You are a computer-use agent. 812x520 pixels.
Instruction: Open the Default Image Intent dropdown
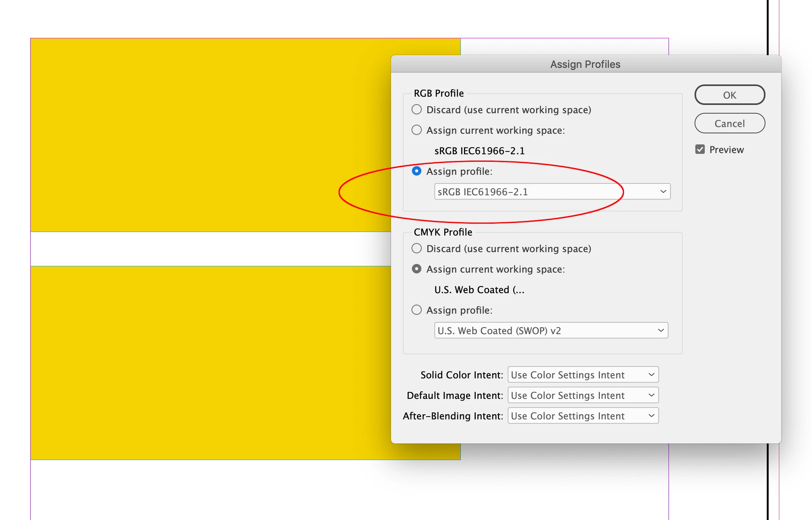tap(583, 395)
